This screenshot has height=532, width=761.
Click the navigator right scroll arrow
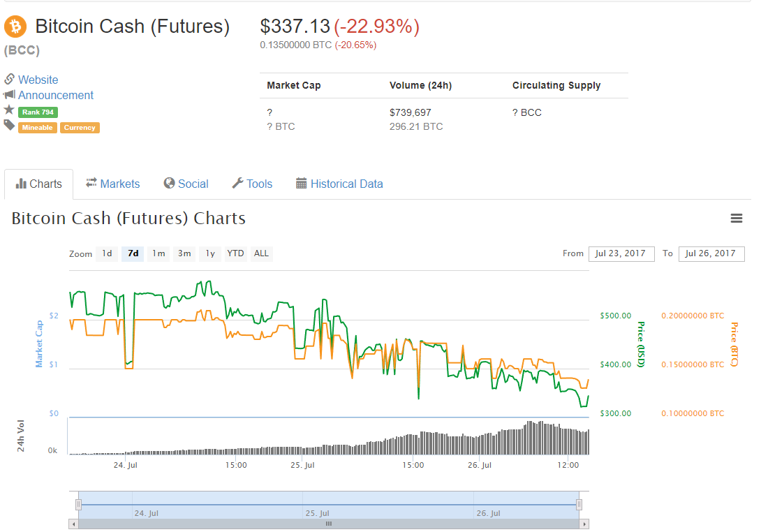(x=584, y=524)
